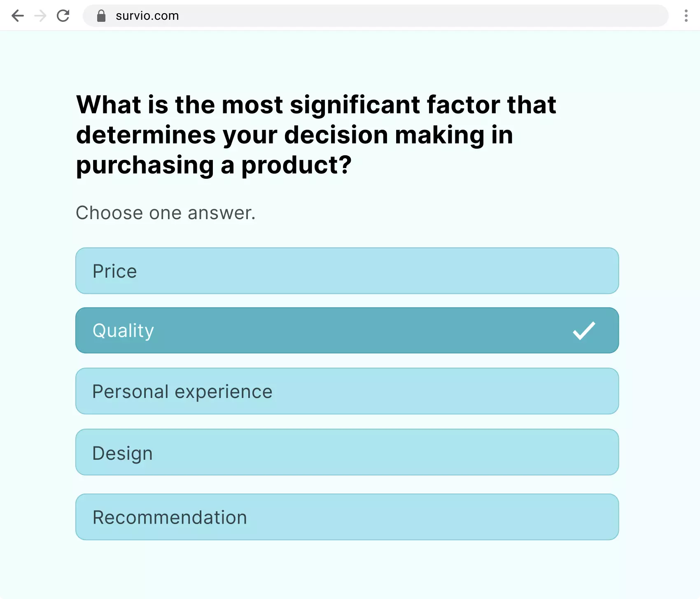700x599 pixels.
Task: Click the Choose one answer instruction text
Action: [166, 213]
